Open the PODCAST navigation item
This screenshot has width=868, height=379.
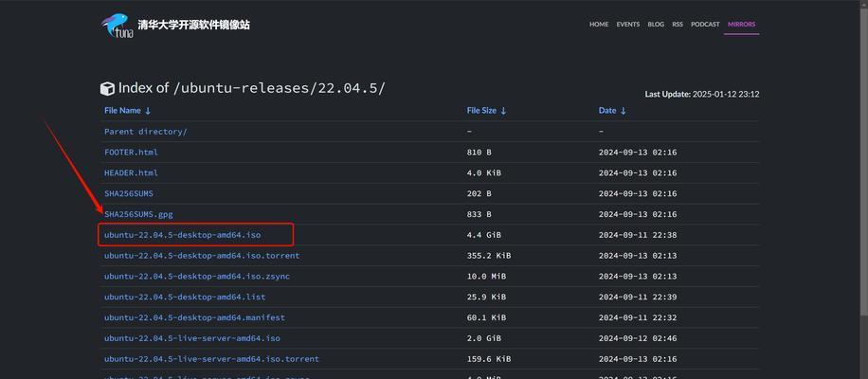pyautogui.click(x=705, y=25)
